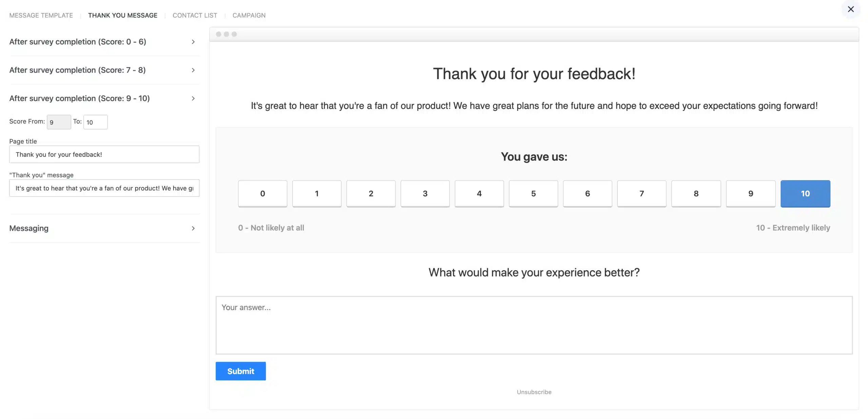Edit the Page title field
The image size is (868, 419).
coord(104,154)
